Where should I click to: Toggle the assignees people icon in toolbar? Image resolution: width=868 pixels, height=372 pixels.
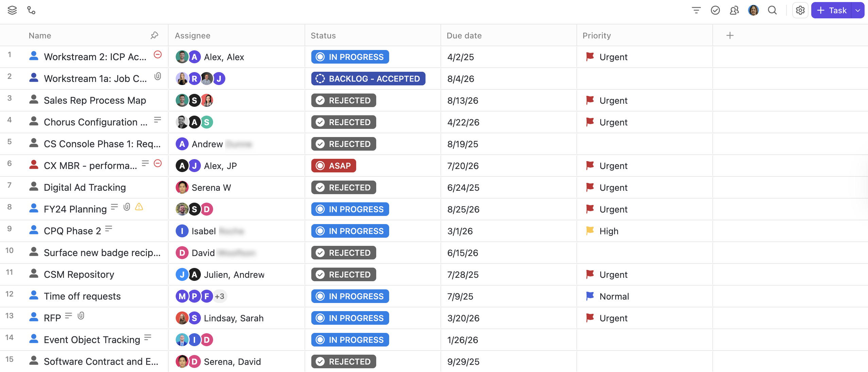pos(734,10)
